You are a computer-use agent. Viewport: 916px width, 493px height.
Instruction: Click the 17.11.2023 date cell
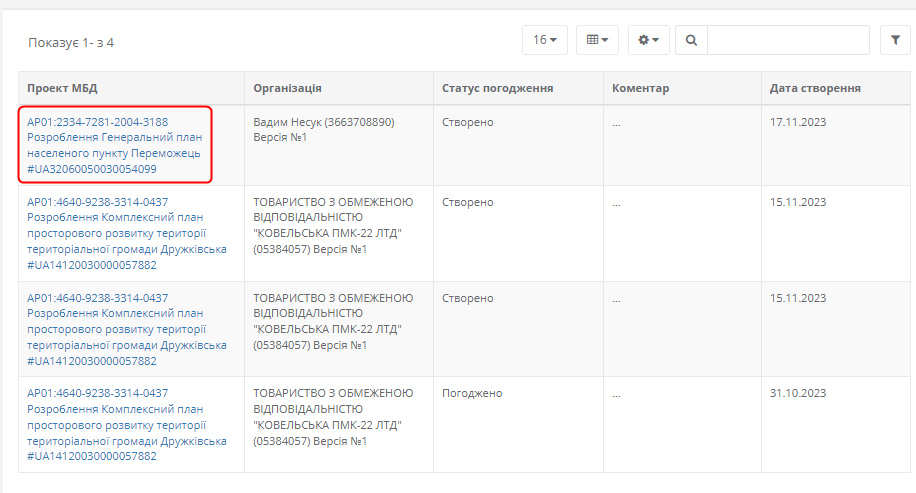click(x=798, y=123)
